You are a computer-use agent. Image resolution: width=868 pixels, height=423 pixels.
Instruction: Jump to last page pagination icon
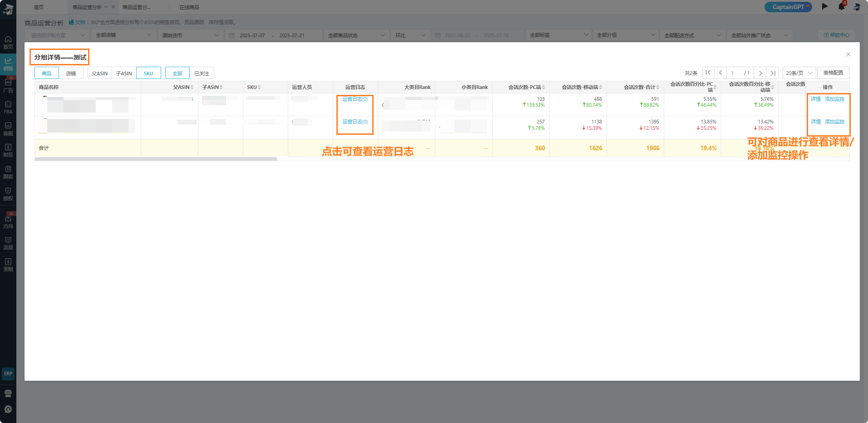pyautogui.click(x=773, y=73)
